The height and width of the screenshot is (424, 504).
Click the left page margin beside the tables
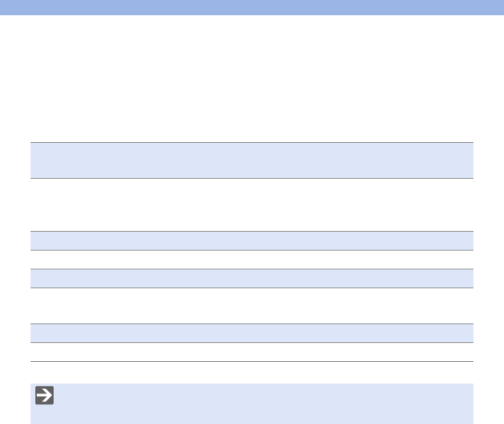tap(15, 251)
